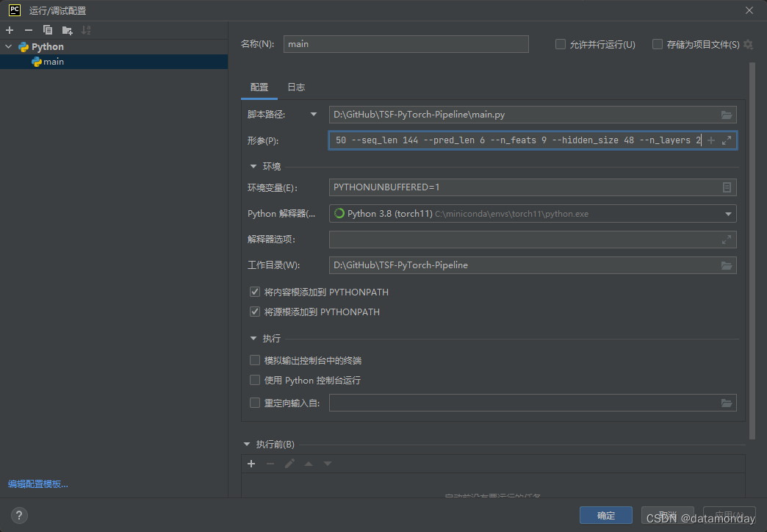Screen dimensions: 767x532
Task: Enable run with Python console
Action: (255, 381)
